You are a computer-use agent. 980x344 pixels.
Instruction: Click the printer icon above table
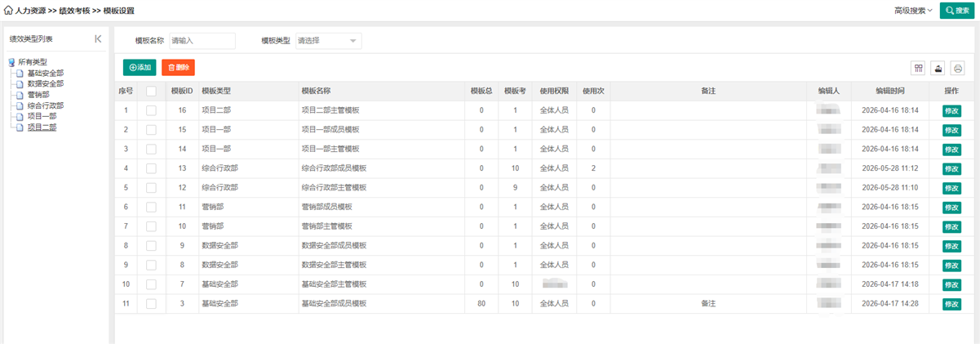pyautogui.click(x=958, y=68)
